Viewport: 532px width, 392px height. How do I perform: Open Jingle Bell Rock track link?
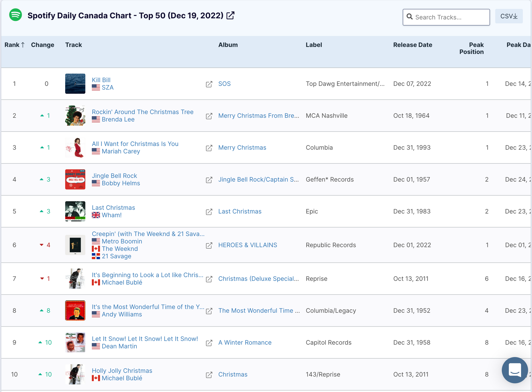click(114, 176)
